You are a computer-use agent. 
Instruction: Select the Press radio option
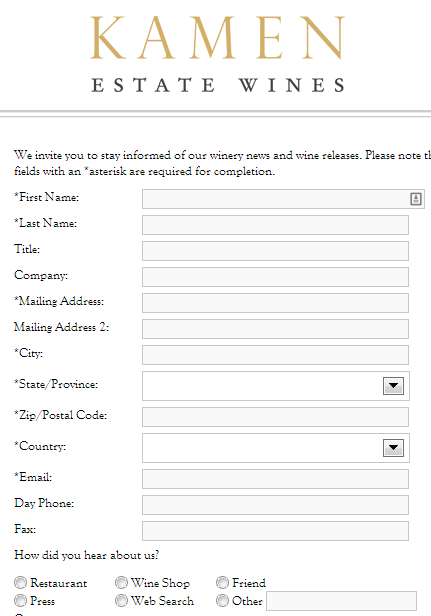[x=20, y=600]
